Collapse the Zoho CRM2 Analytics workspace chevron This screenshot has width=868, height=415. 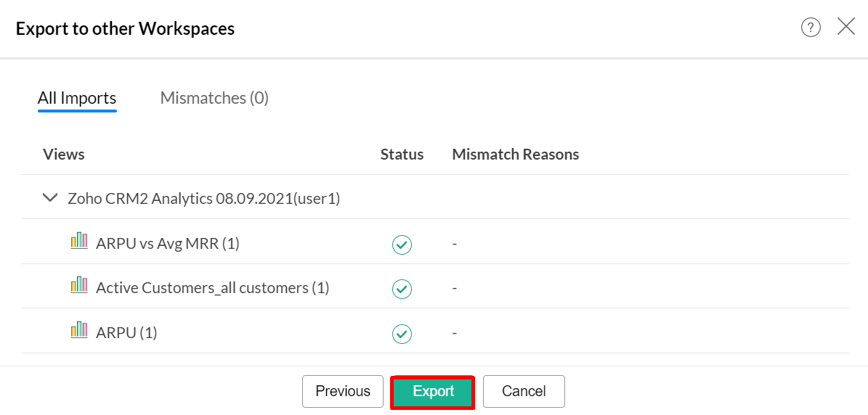[x=50, y=197]
